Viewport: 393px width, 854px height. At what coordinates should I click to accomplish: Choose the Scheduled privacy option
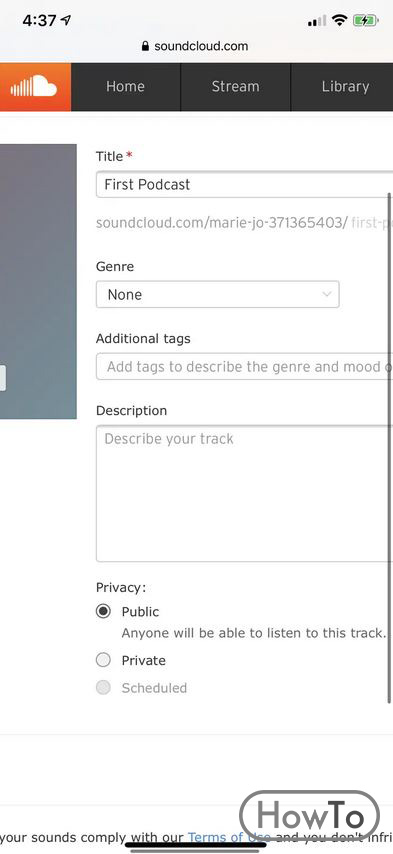[103, 687]
